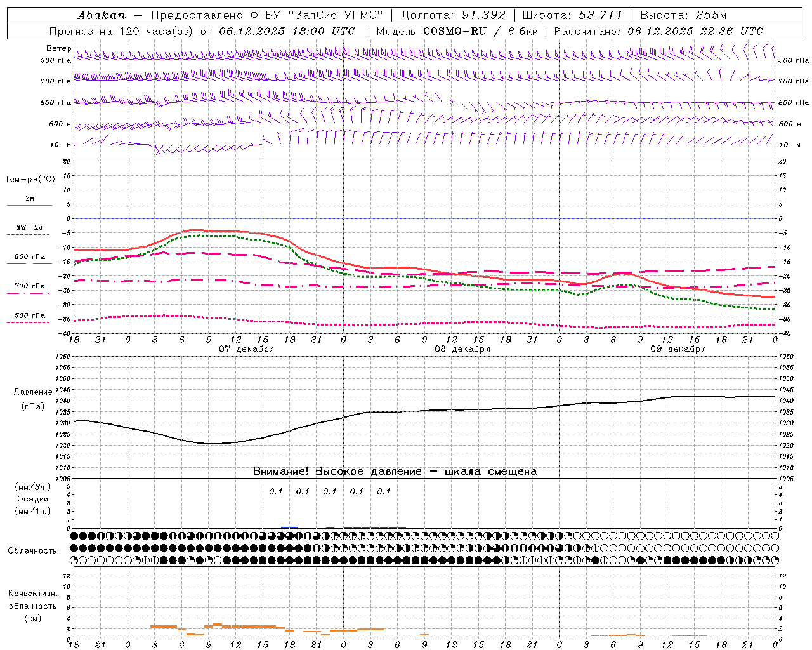Image resolution: width=812 pixels, height=650 pixels.
Task: Click the left 700 гПа wind level label
Action: point(56,81)
